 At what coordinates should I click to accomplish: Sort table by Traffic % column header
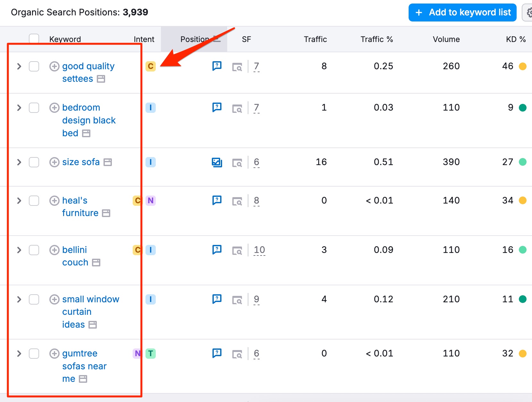click(x=376, y=39)
